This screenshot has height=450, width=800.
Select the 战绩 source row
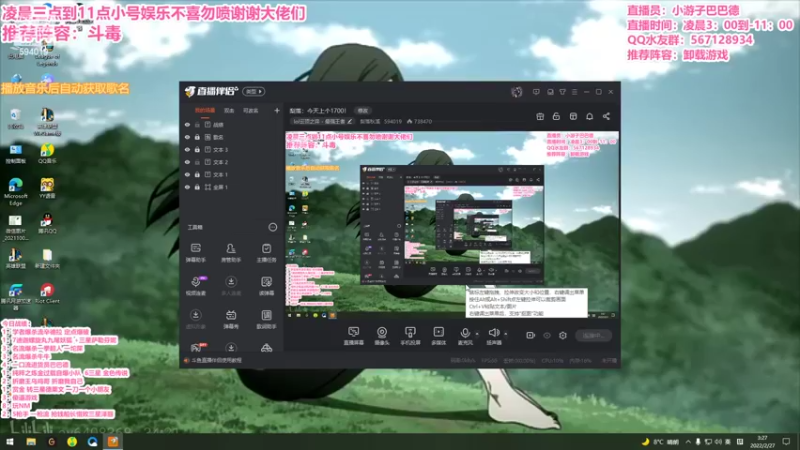(232, 124)
